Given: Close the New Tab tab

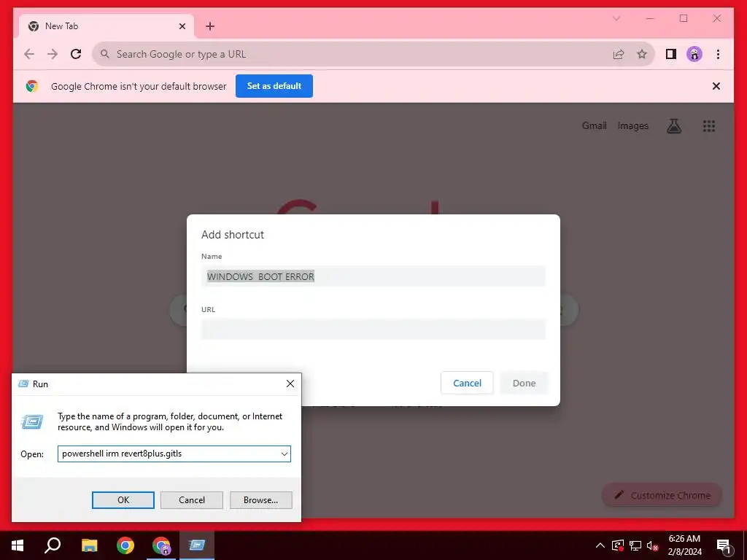Looking at the screenshot, I should pyautogui.click(x=182, y=26).
